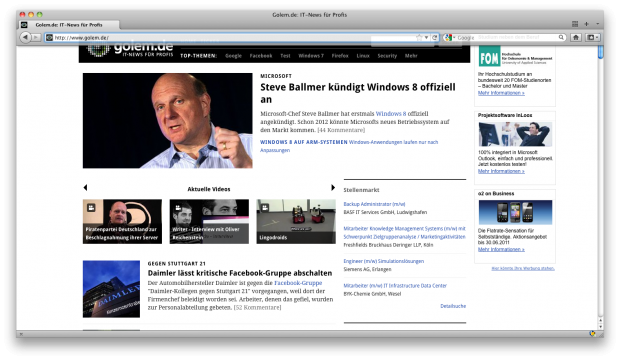Click the FOM logo in ad sidebar
Screen dimensions: 620x360
[490, 57]
